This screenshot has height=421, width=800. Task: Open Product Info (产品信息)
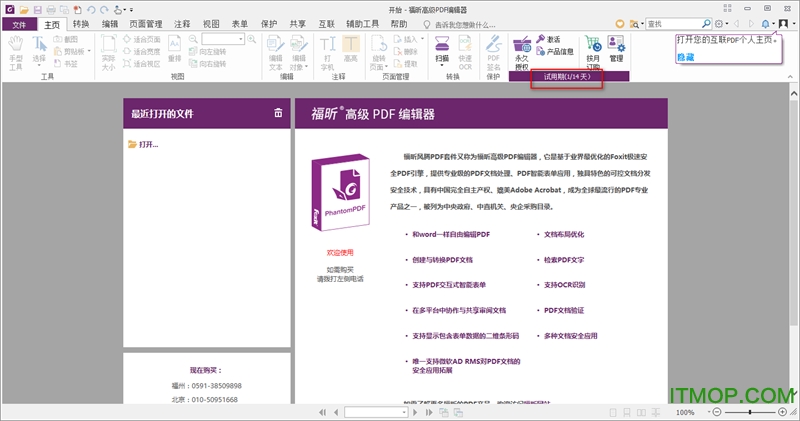click(555, 52)
